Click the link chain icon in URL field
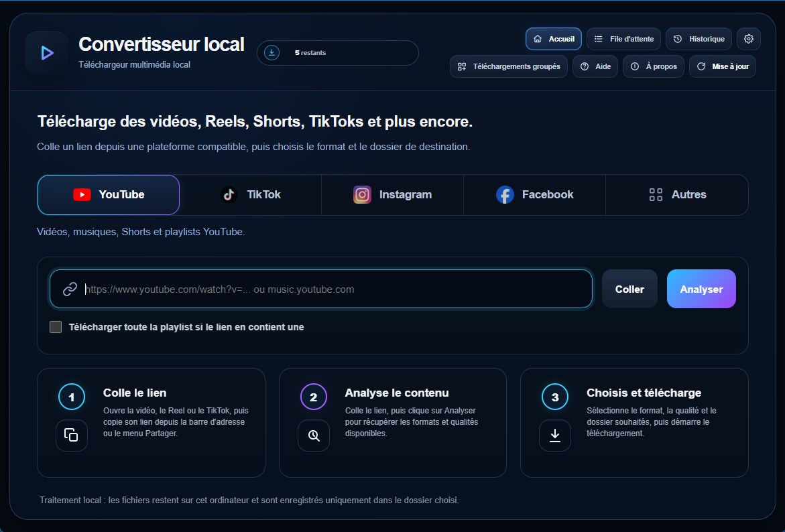This screenshot has height=532, width=785. point(70,289)
